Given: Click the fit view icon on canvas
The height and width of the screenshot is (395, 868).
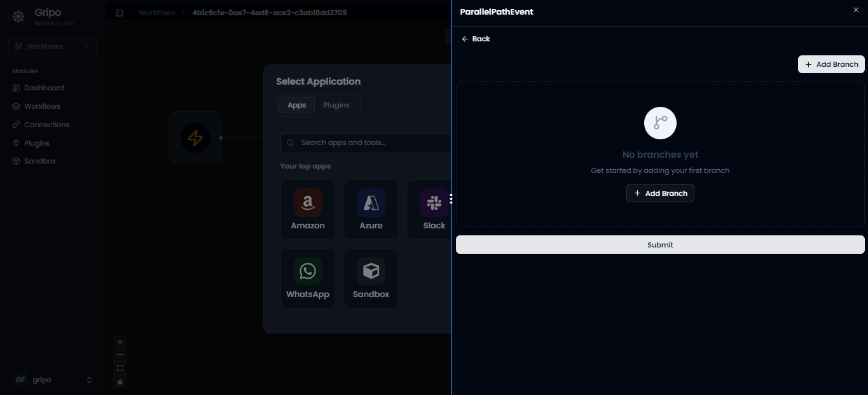Looking at the screenshot, I should 120,368.
